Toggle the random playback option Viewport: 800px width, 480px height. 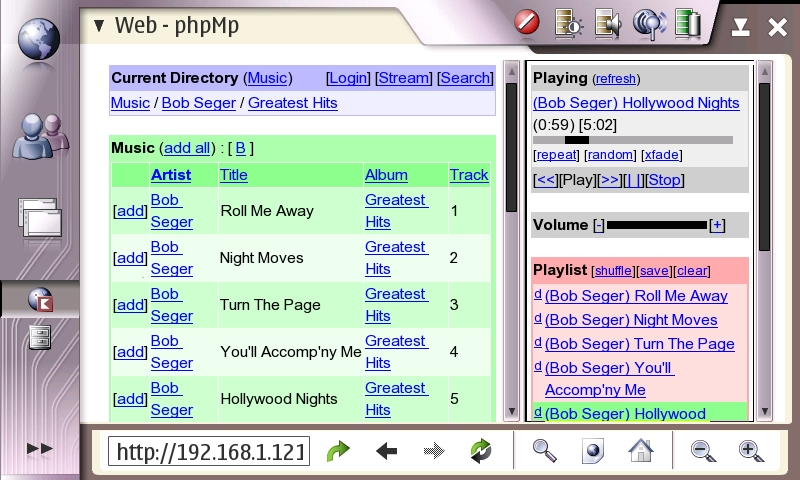610,155
